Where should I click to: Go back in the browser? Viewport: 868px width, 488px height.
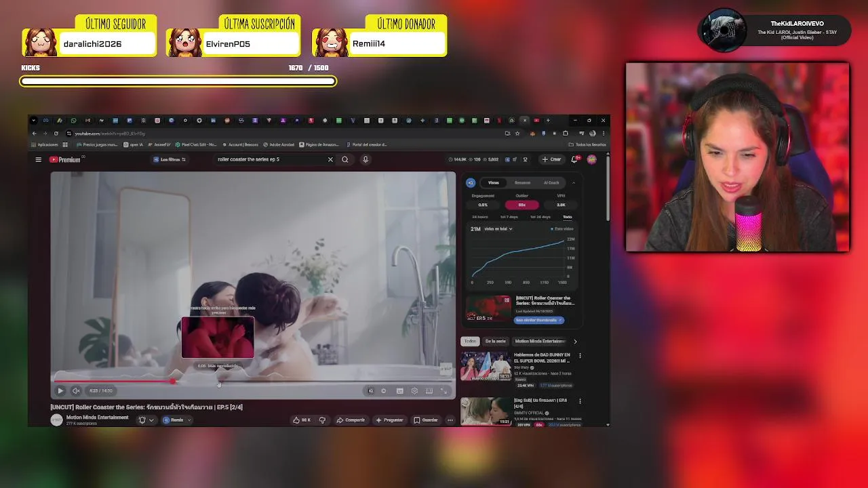(x=34, y=134)
